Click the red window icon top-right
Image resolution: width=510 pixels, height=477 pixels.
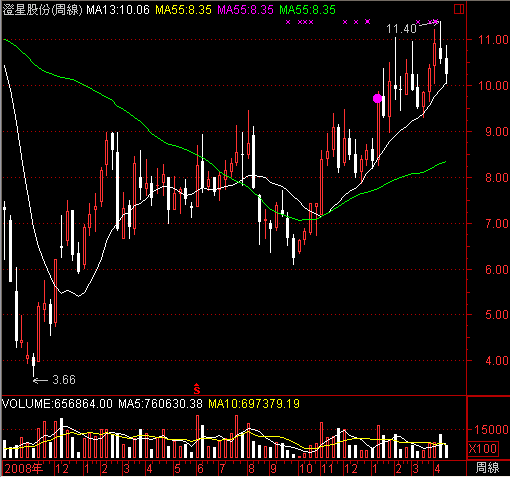point(459,9)
